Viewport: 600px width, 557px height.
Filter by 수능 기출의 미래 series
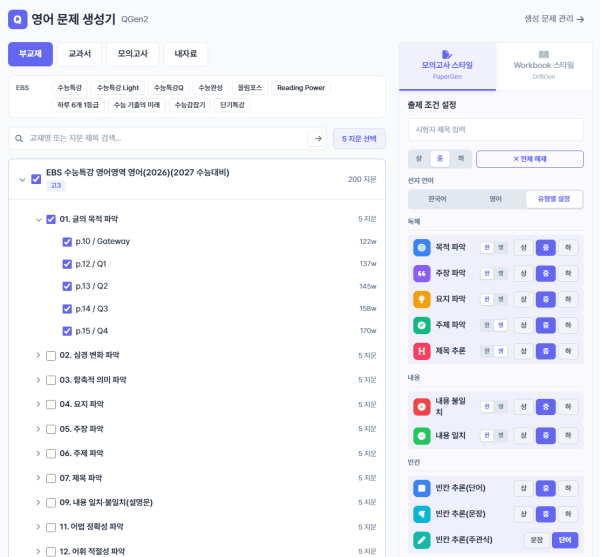(137, 105)
